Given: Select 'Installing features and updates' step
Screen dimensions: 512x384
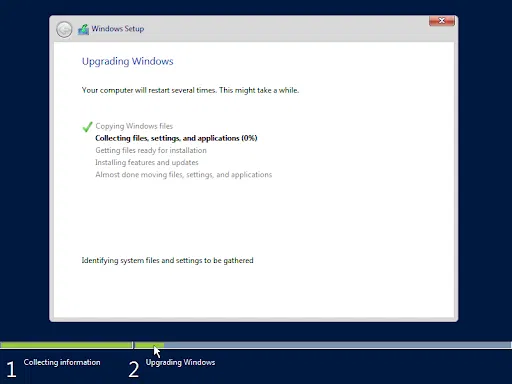Looking at the screenshot, I should (x=147, y=162).
